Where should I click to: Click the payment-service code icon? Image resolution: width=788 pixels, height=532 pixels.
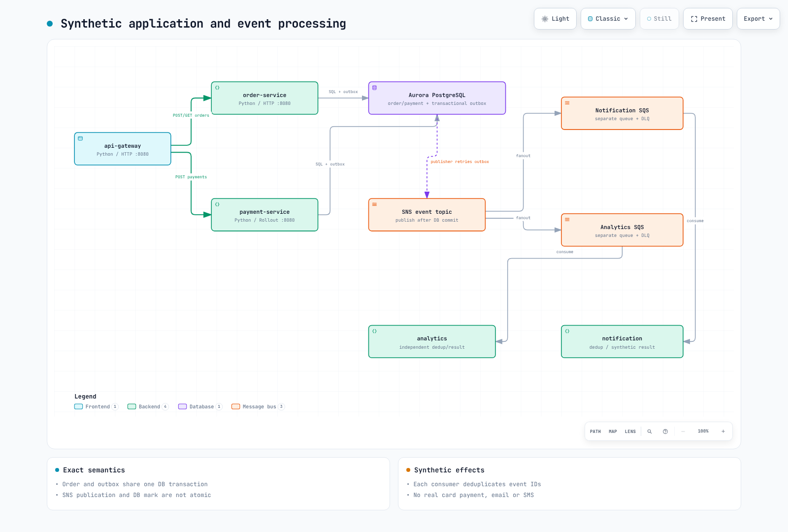point(217,204)
